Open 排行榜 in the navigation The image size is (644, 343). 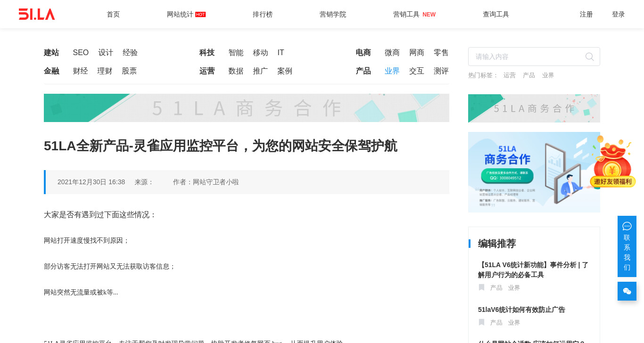pos(263,14)
